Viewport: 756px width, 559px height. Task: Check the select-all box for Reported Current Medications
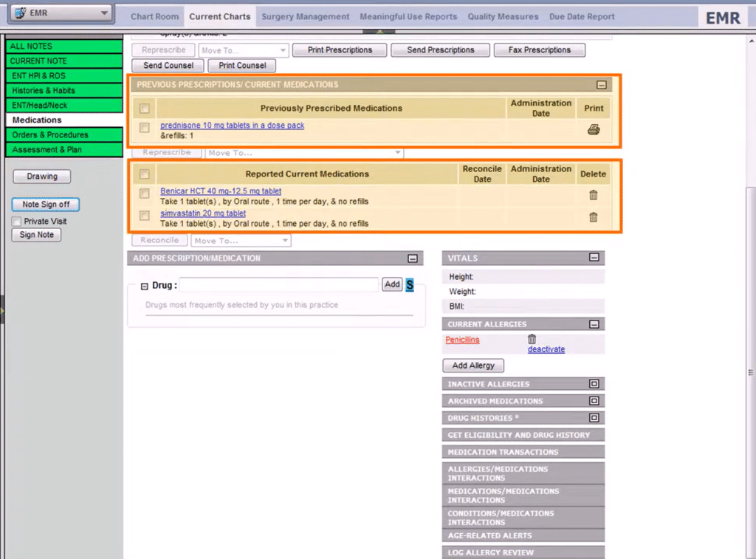(145, 174)
